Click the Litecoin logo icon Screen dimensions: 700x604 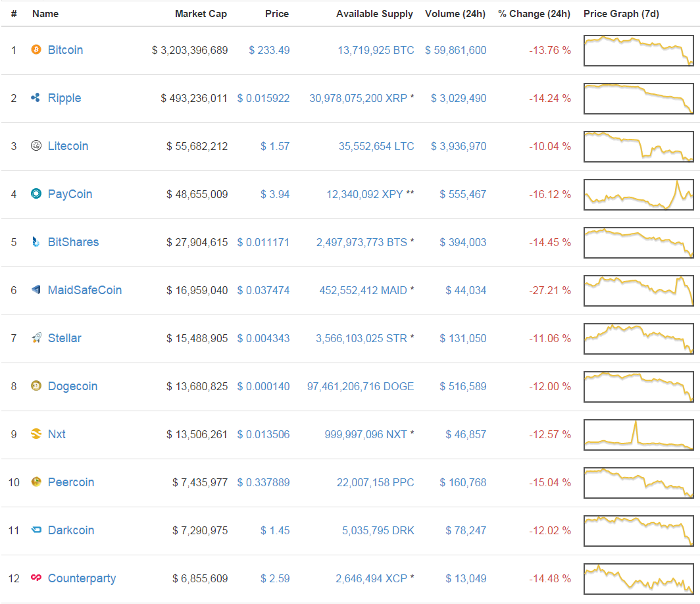[36, 145]
